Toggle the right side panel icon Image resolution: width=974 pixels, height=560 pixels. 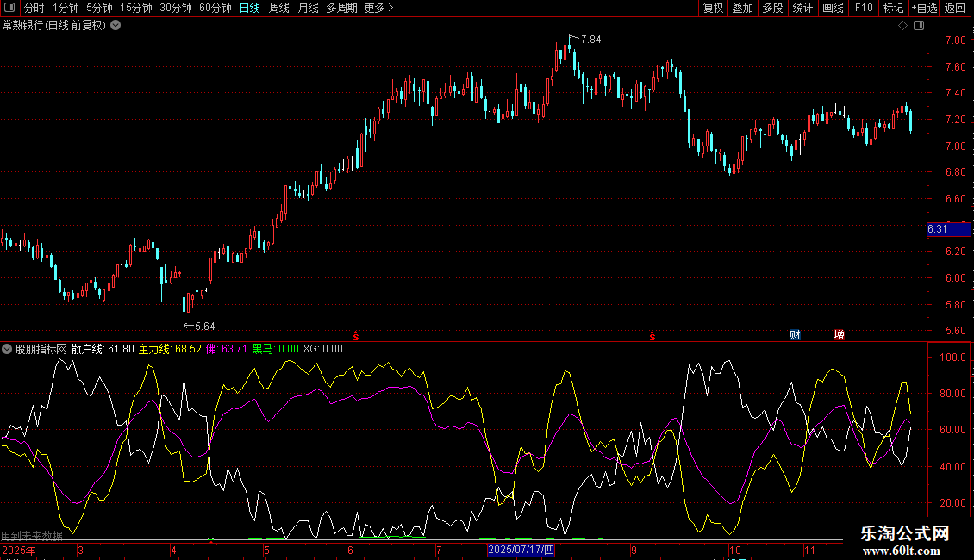point(919,26)
